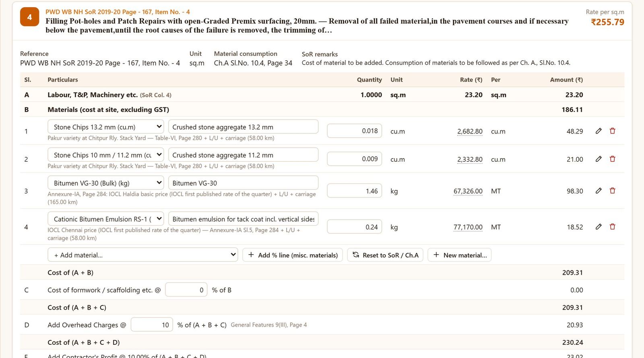Click the 2,332.80 rate value

[470, 159]
